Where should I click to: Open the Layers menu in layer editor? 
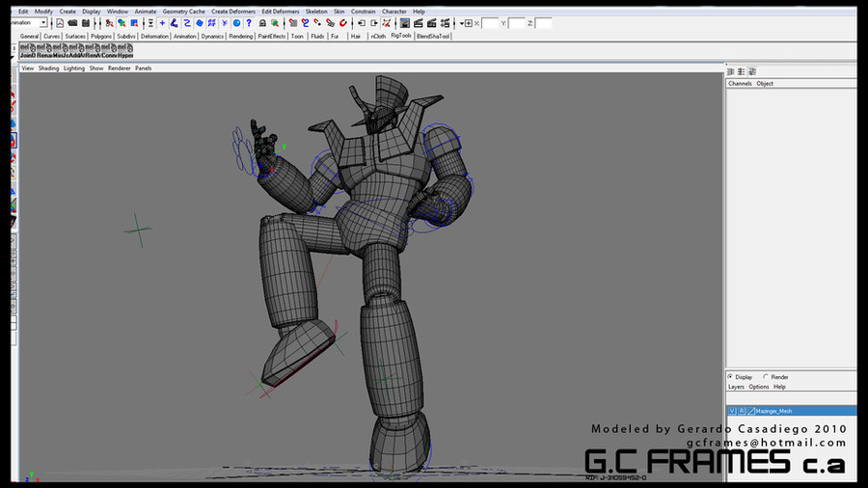(736, 387)
